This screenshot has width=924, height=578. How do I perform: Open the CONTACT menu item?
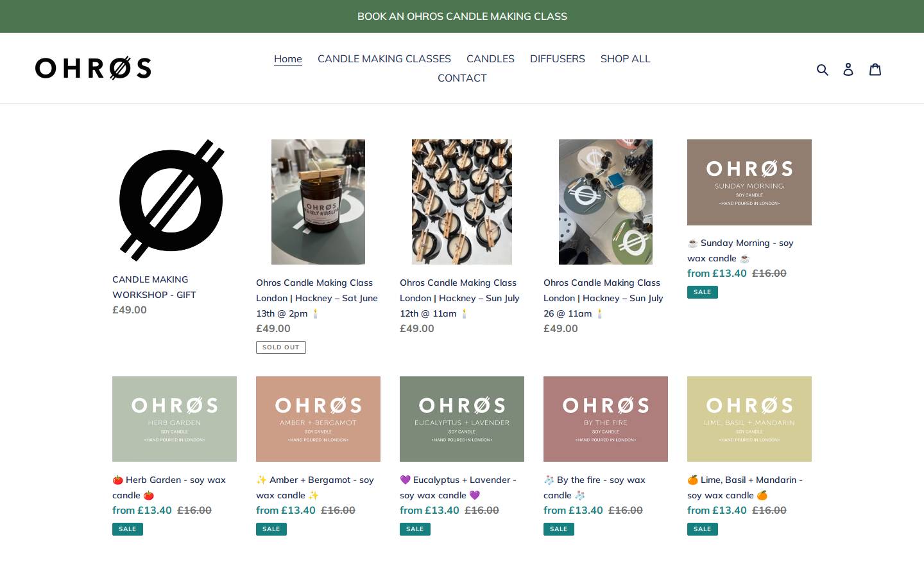click(462, 78)
